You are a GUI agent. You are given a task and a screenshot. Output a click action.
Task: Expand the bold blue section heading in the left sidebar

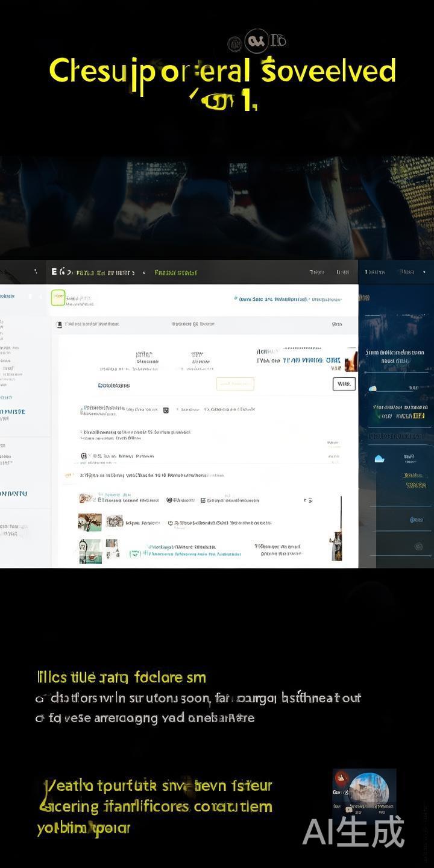point(13,412)
